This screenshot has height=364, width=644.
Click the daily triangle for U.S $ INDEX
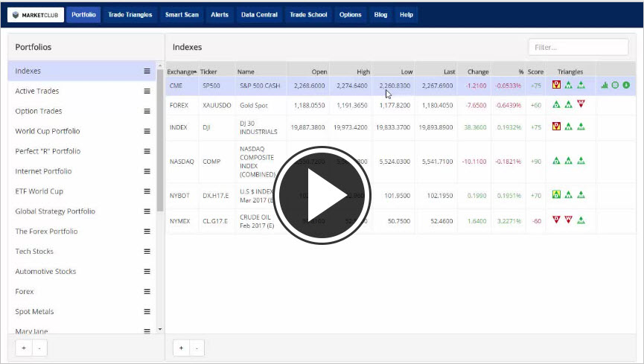click(x=556, y=194)
